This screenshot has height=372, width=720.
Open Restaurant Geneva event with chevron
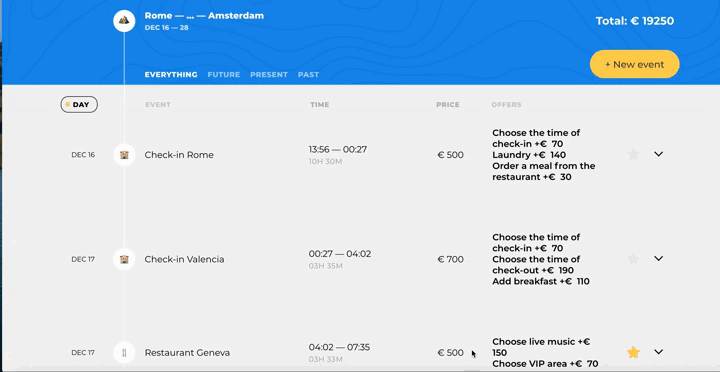coord(658,352)
